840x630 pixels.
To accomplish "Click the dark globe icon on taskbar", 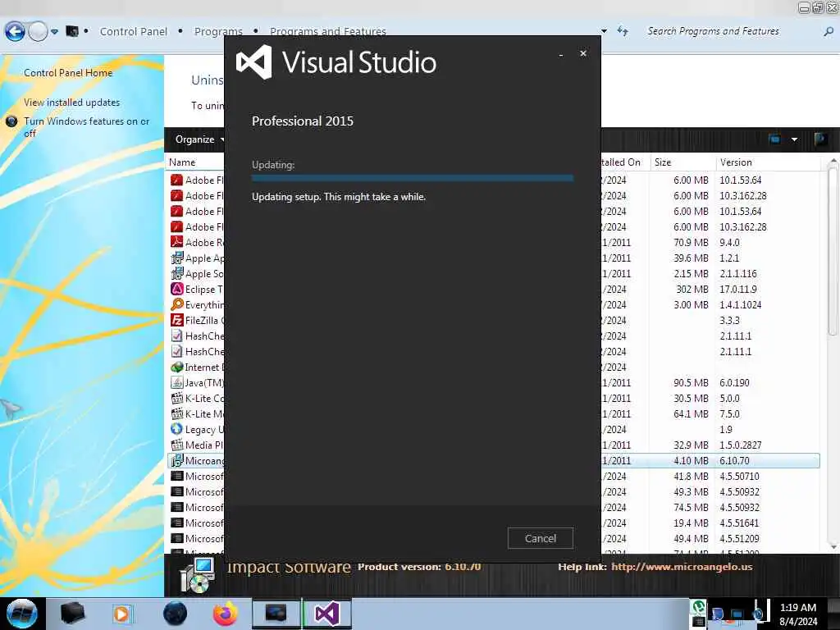I will click(x=176, y=614).
